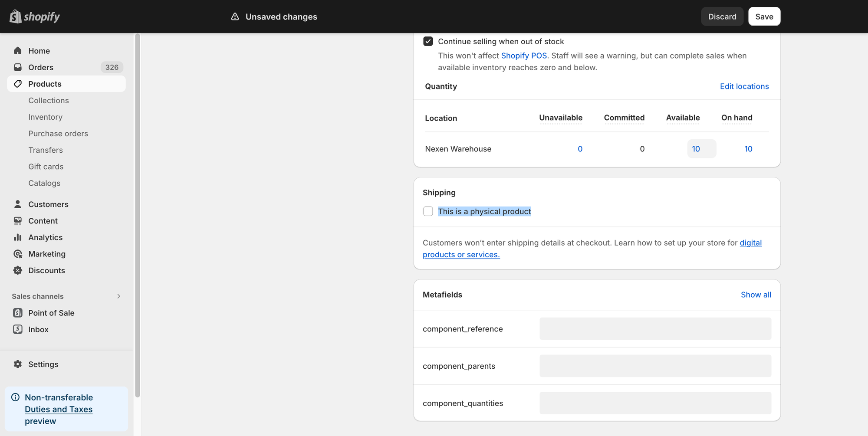Open Orders via the inbox tray icon
Screen dimensions: 868x436
click(18, 67)
